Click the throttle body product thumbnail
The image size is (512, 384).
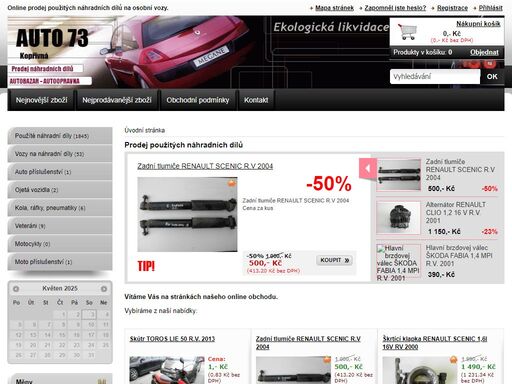coord(420,370)
